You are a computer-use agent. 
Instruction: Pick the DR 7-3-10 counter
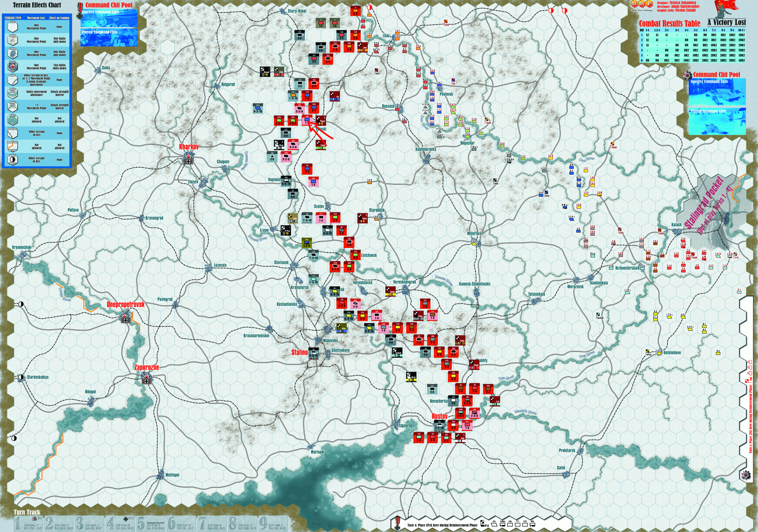pos(307,218)
